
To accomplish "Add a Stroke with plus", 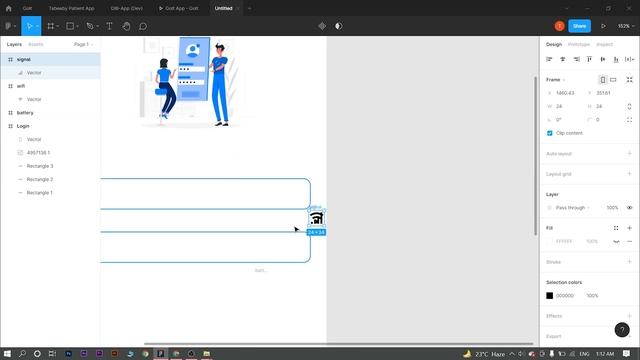I will point(629,262).
